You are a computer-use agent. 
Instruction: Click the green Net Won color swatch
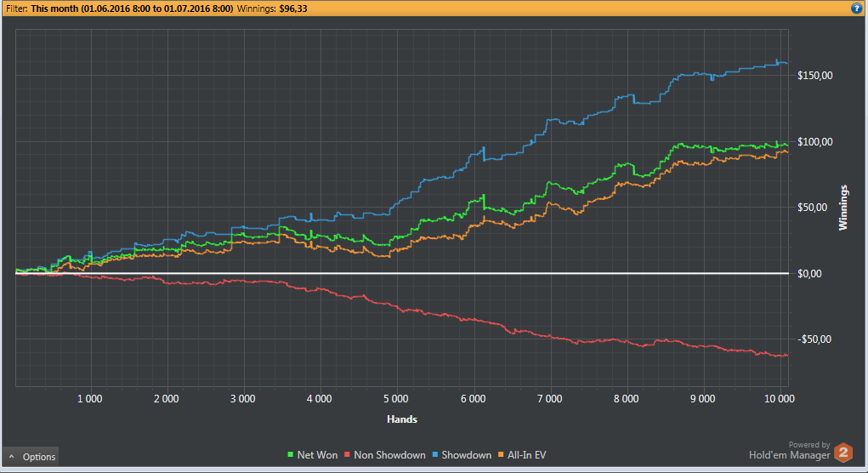290,455
